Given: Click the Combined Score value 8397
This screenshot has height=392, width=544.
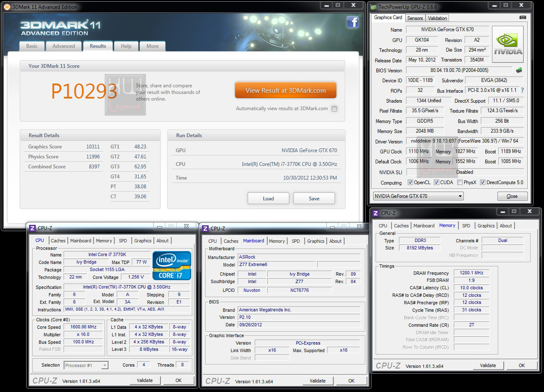Looking at the screenshot, I should point(94,167).
